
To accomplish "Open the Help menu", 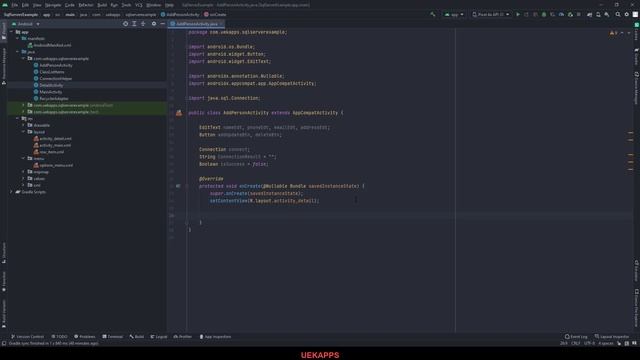I will pyautogui.click(x=169, y=5).
